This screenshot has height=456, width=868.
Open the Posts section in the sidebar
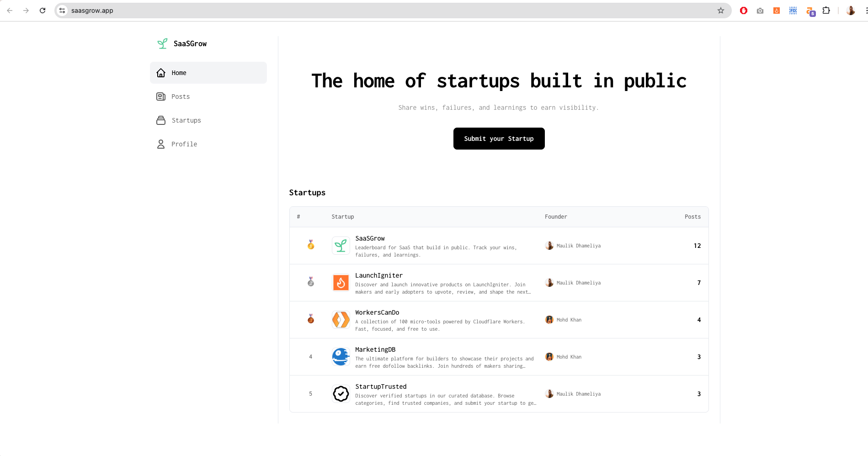click(181, 97)
